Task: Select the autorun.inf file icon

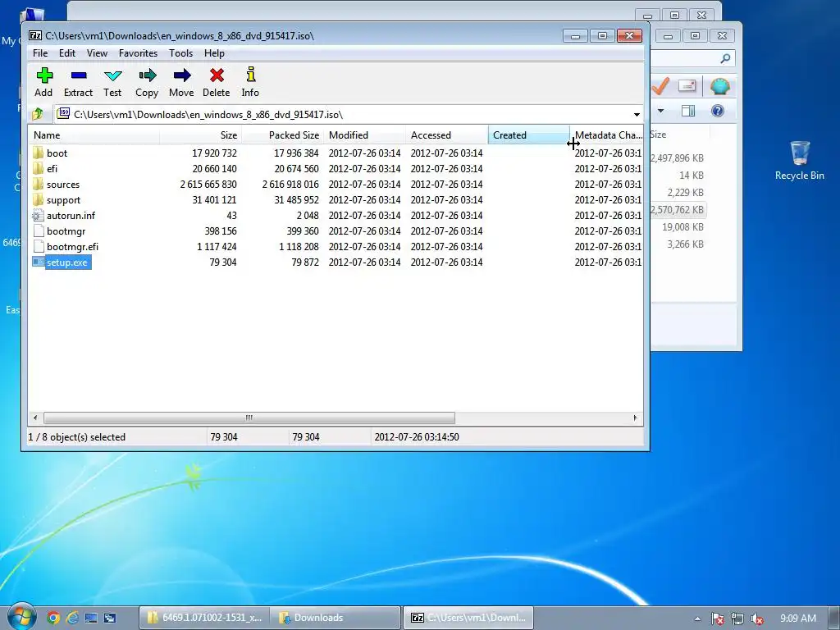Action: coord(38,216)
